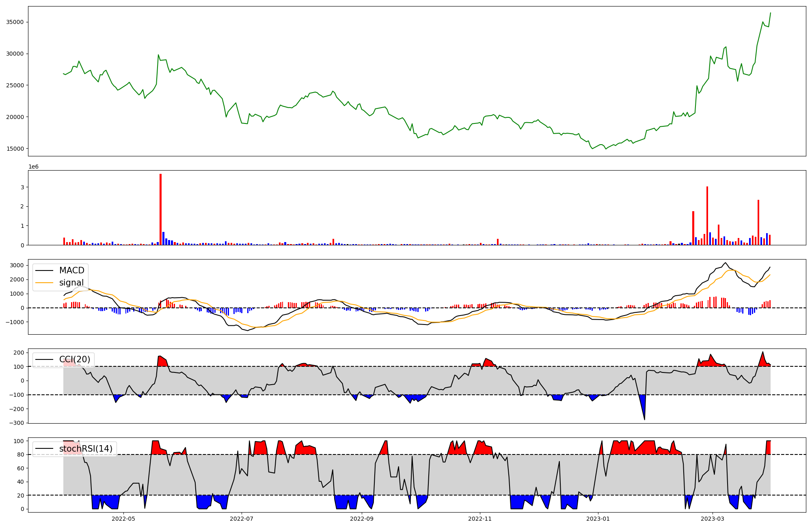Screen dimensions: 812x528
Task: Click the 2023-01 date tick label
Action: tap(598, 519)
